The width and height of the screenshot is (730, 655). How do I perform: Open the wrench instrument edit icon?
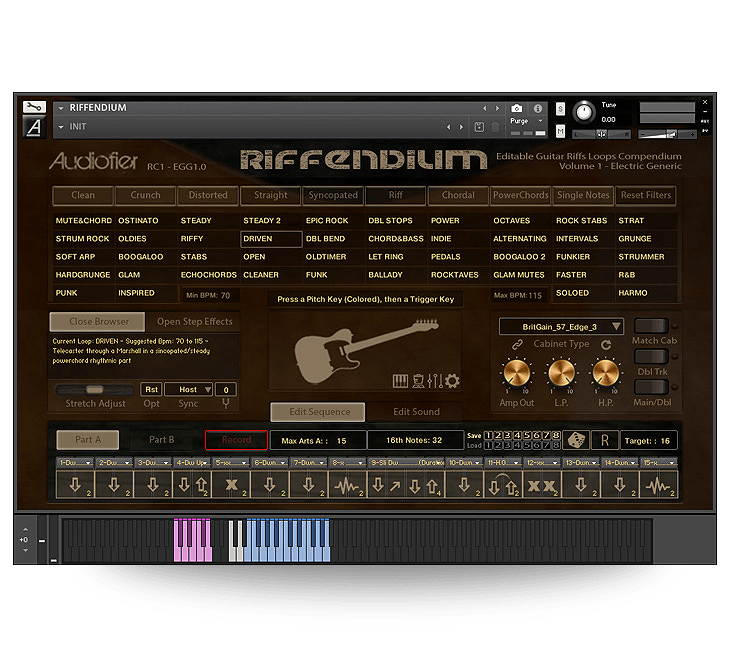pyautogui.click(x=34, y=107)
